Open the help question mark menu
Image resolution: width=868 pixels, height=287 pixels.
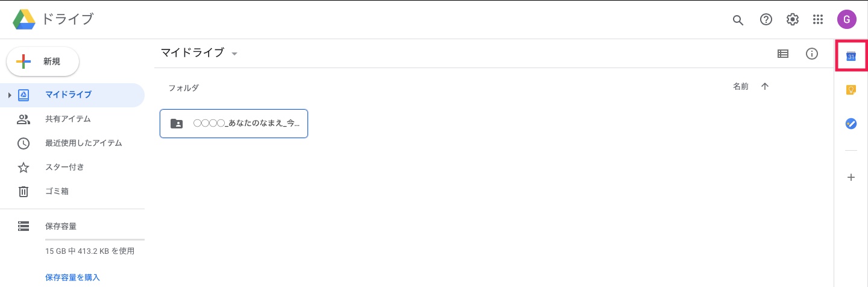coord(766,19)
